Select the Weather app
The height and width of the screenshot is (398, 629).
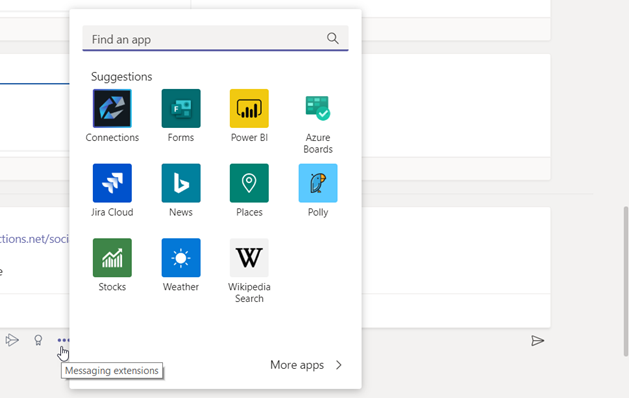point(181,258)
